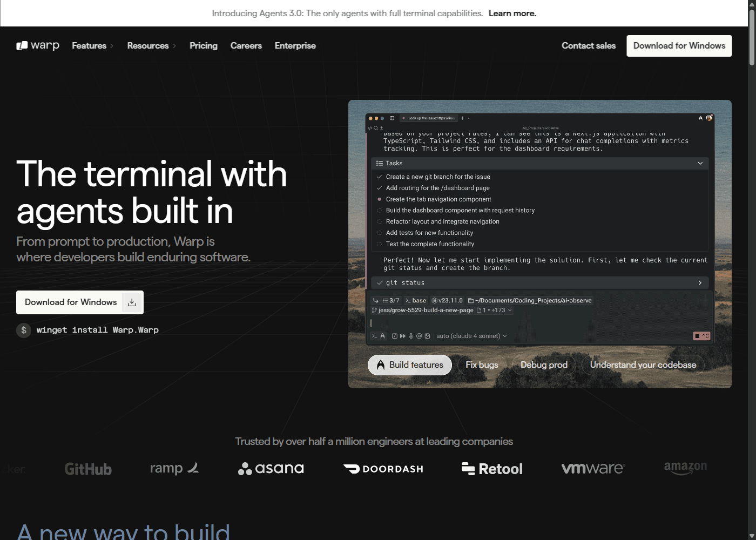Select the Debug prod tab
The width and height of the screenshot is (756, 540).
tap(544, 365)
